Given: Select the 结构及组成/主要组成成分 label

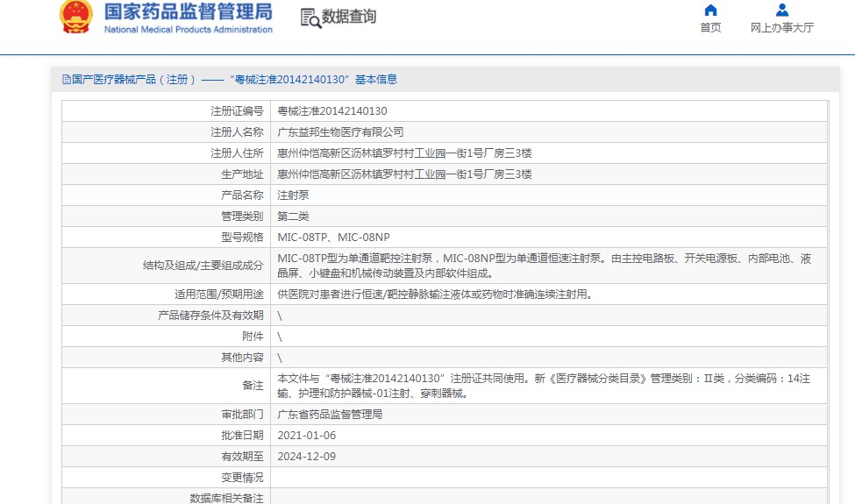Looking at the screenshot, I should tap(203, 266).
